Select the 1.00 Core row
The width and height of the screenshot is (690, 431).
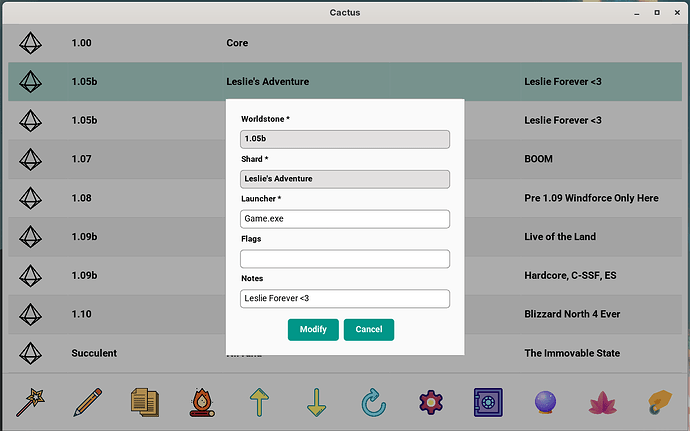tap(345, 43)
